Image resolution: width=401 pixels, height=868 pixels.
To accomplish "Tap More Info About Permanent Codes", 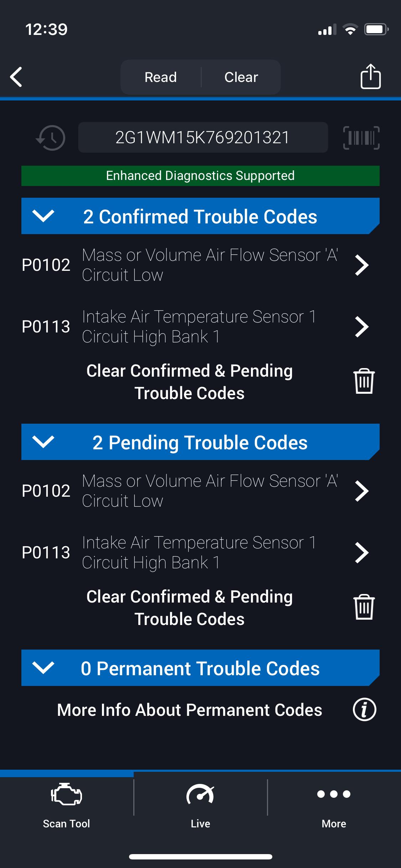I will pyautogui.click(x=190, y=710).
